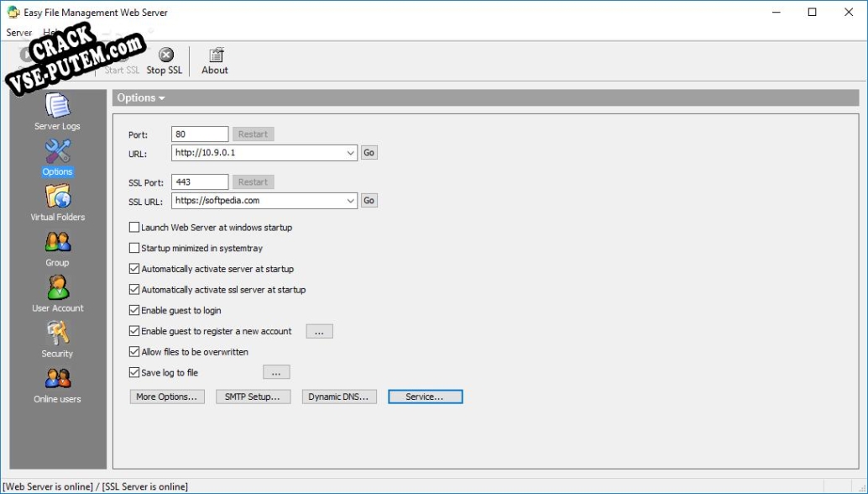Expand the URL dropdown list
Screen dimensions: 868x494
pyautogui.click(x=351, y=153)
